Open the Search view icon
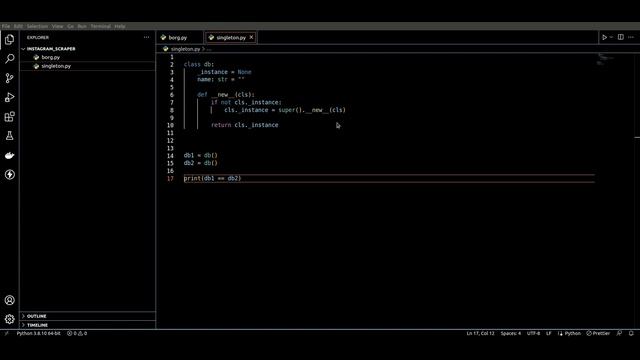Image resolution: width=640 pixels, height=360 pixels. (x=9, y=58)
